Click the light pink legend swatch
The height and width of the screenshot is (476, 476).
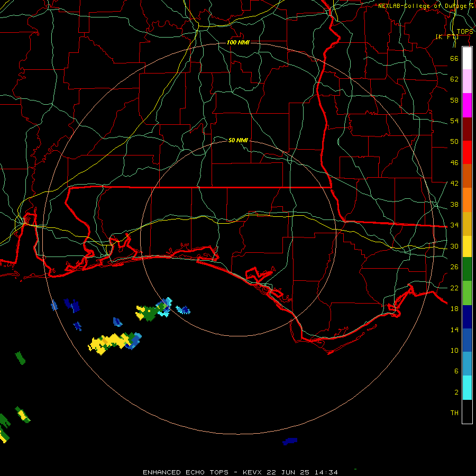(467, 81)
